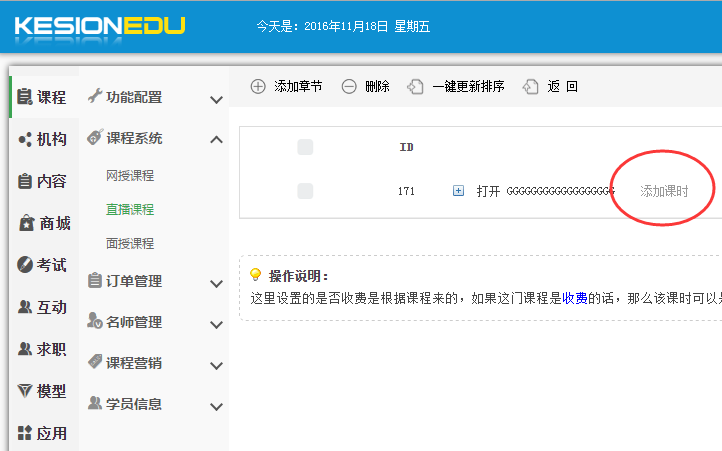This screenshot has width=722, height=451.
Task: Click the minus icon for 删除
Action: coord(349,87)
